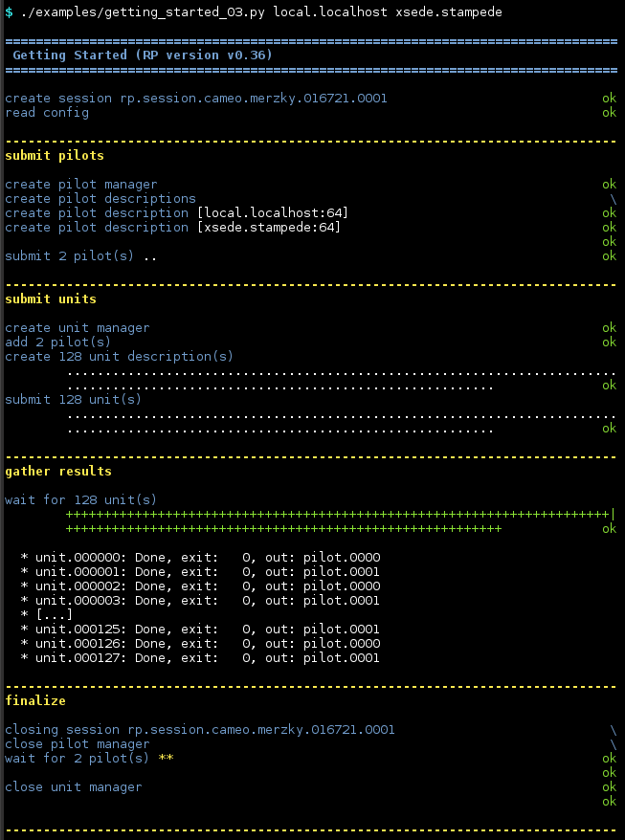Image resolution: width=625 pixels, height=840 pixels.
Task: Click the row for unit.000003
Action: pyautogui.click(x=200, y=601)
